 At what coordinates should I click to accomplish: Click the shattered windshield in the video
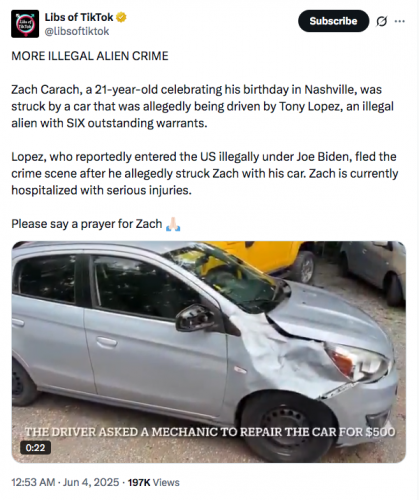pos(230,278)
